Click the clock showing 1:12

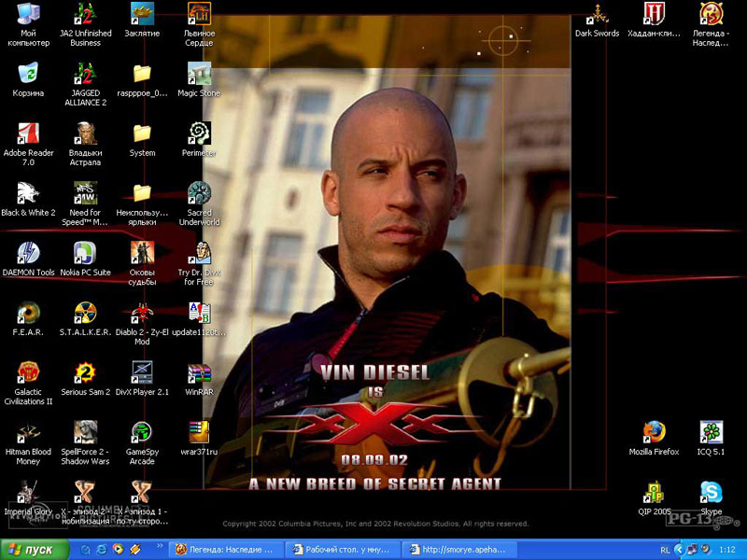[727, 550]
